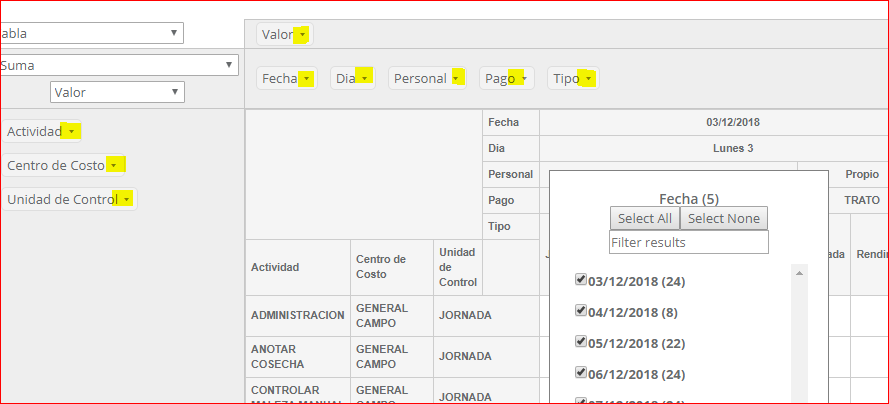Uncheck the 06/12/2018 (24) checkbox
This screenshot has height=404, width=889.
pyautogui.click(x=580, y=372)
